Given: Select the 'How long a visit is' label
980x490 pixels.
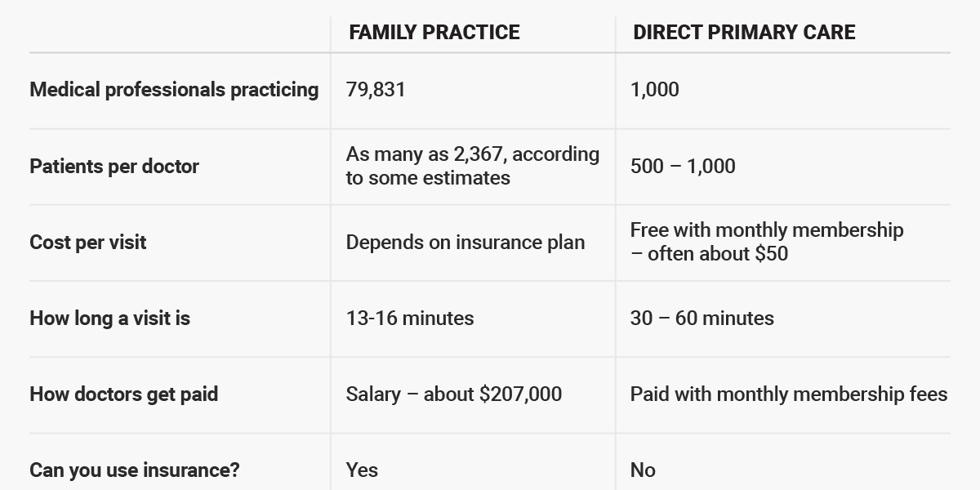Looking at the screenshot, I should tap(109, 318).
